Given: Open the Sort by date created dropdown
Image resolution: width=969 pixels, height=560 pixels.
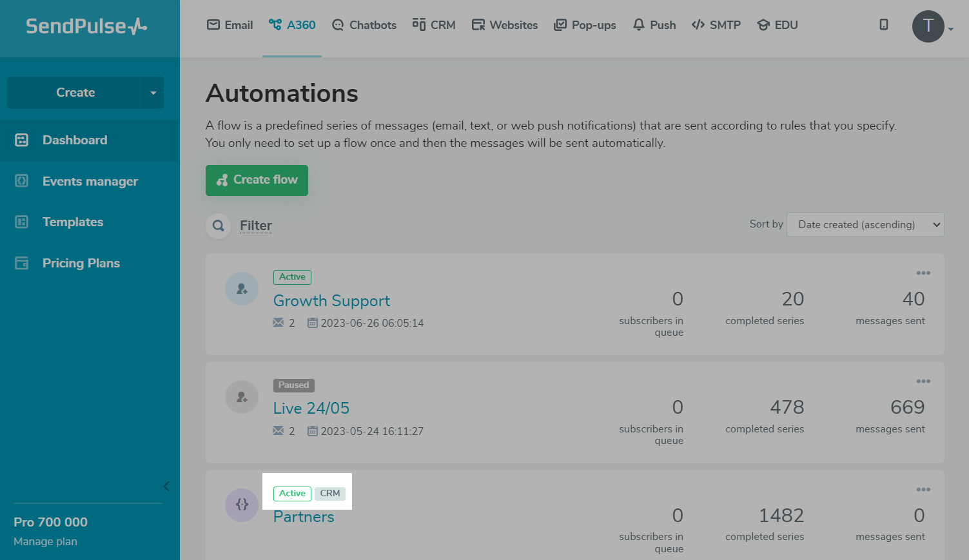Looking at the screenshot, I should pyautogui.click(x=865, y=225).
